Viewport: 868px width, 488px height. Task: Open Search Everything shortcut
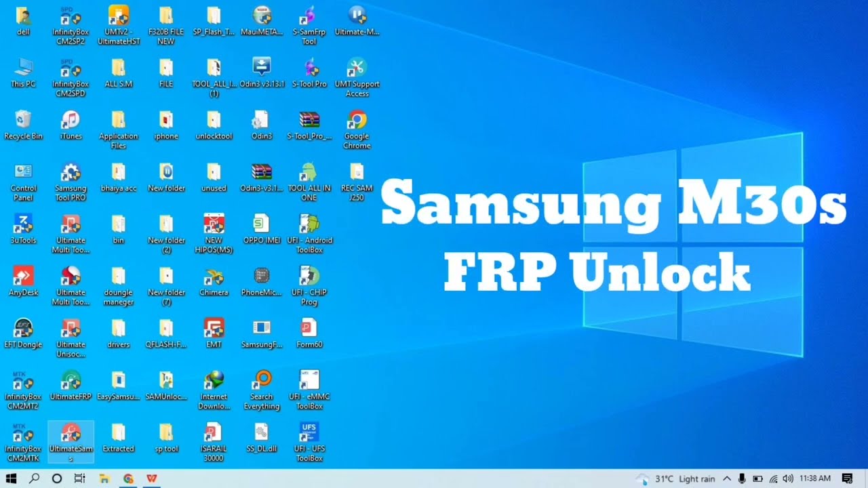click(262, 390)
